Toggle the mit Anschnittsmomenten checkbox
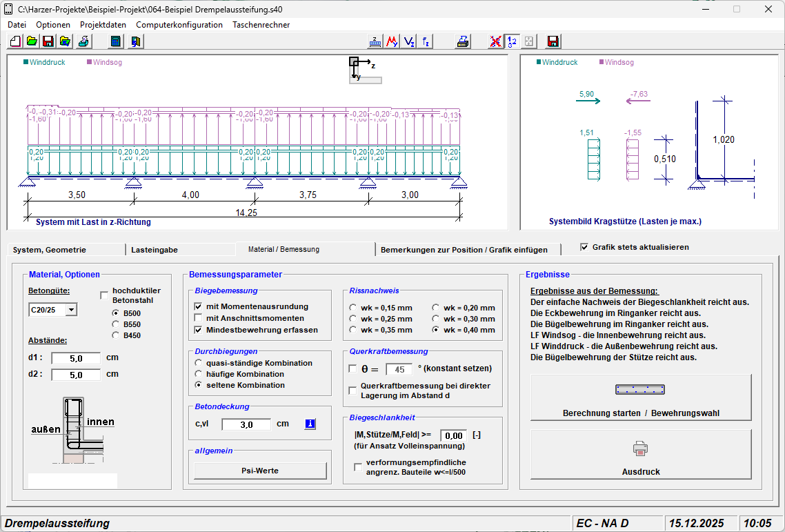 199,318
